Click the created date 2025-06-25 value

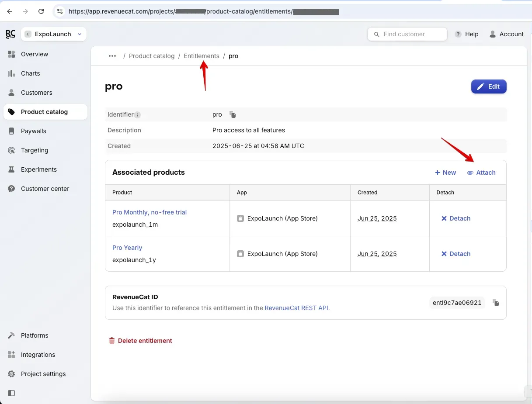[258, 146]
